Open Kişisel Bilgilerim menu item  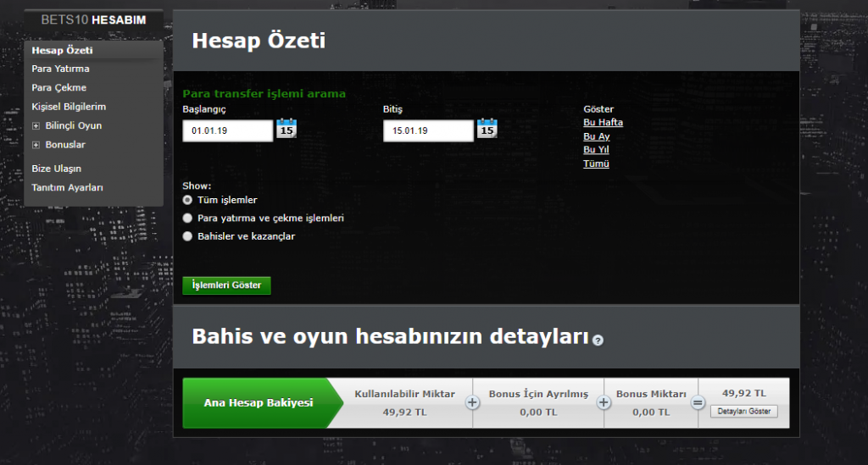[69, 107]
